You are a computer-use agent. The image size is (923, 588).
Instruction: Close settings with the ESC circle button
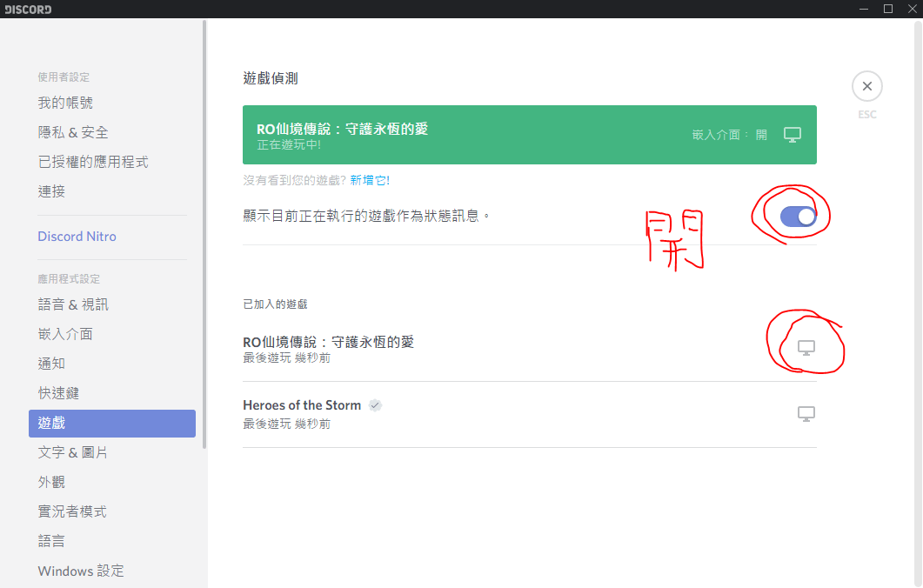866,86
